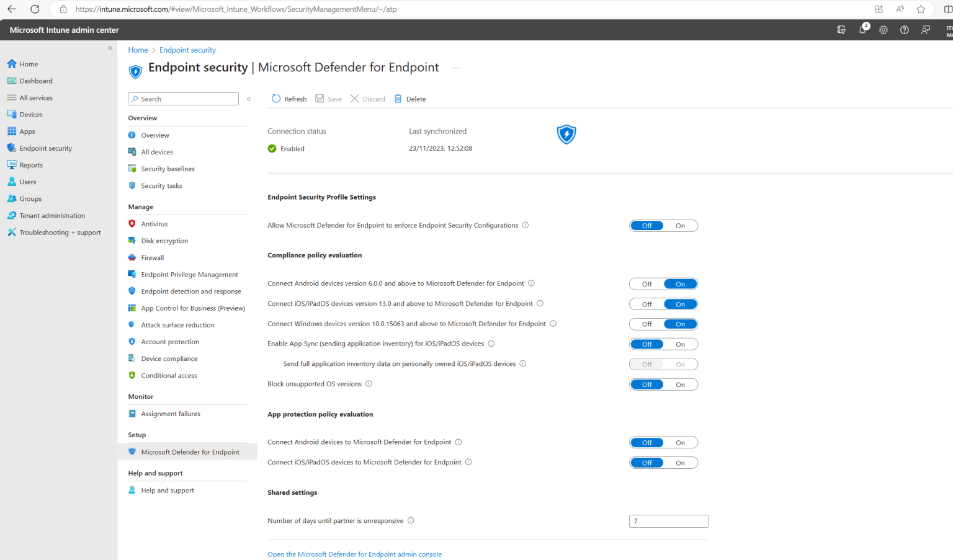Image resolution: width=953 pixels, height=560 pixels.
Task: Click the partner unresponsive days field
Action: pyautogui.click(x=668, y=521)
